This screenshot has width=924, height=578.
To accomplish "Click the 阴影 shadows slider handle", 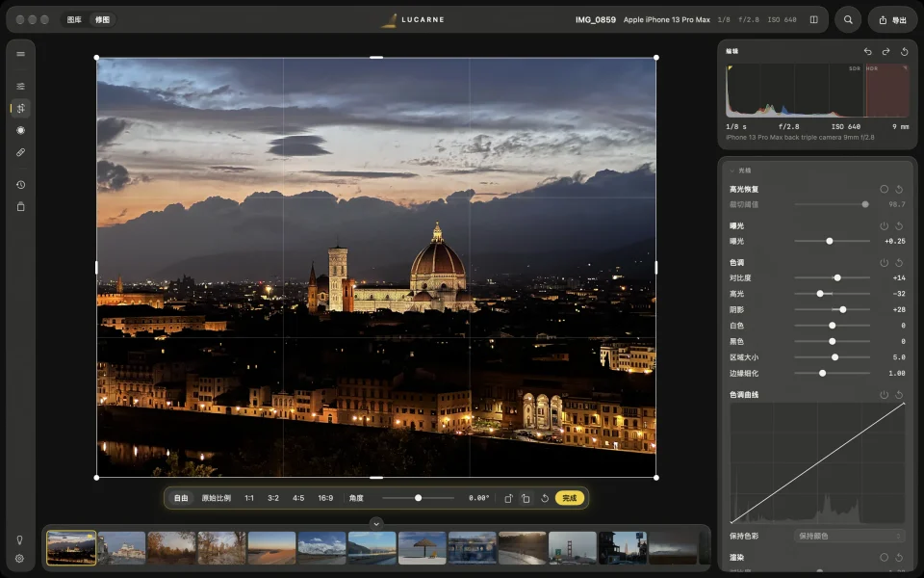I will pyautogui.click(x=843, y=309).
